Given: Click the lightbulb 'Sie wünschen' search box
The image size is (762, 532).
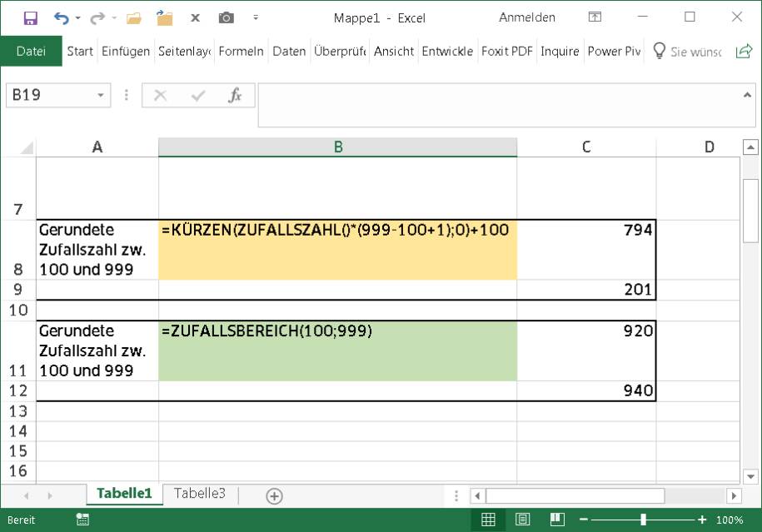Looking at the screenshot, I should tap(688, 51).
